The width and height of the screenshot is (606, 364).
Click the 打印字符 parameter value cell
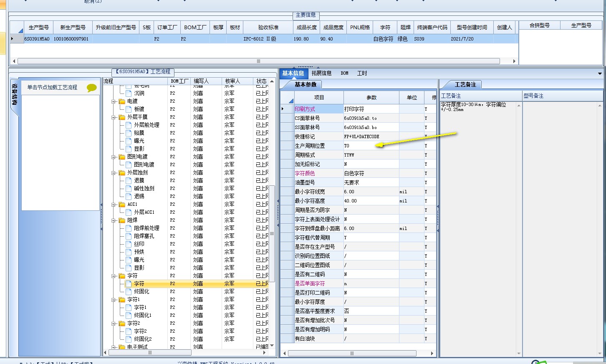pos(371,109)
